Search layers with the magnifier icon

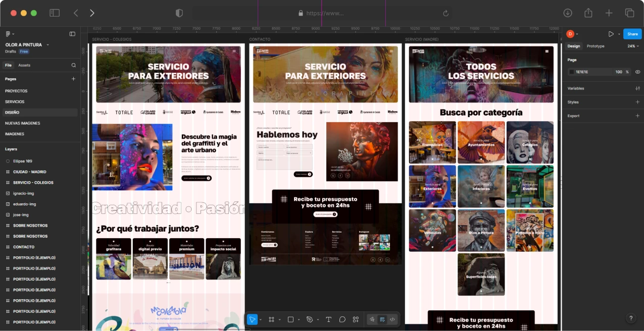[x=74, y=65]
